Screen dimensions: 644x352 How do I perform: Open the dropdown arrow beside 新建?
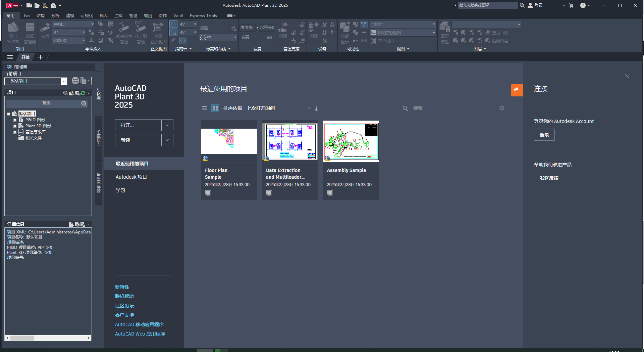[x=167, y=140]
